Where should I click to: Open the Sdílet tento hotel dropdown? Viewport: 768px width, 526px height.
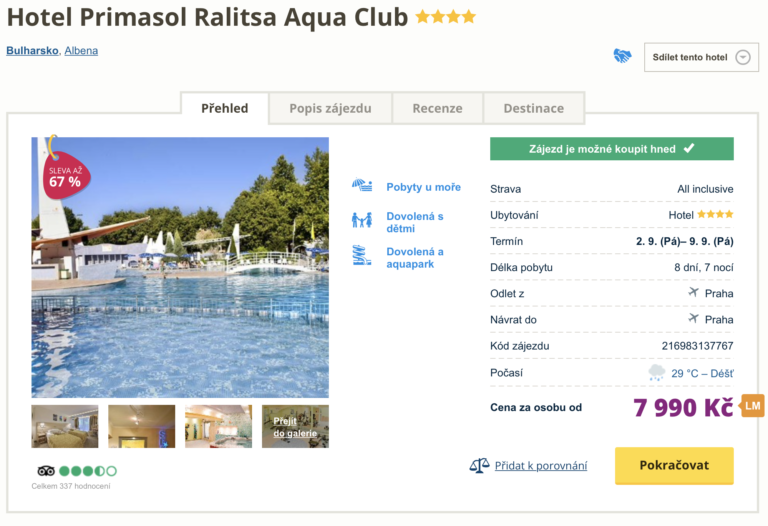coord(701,57)
